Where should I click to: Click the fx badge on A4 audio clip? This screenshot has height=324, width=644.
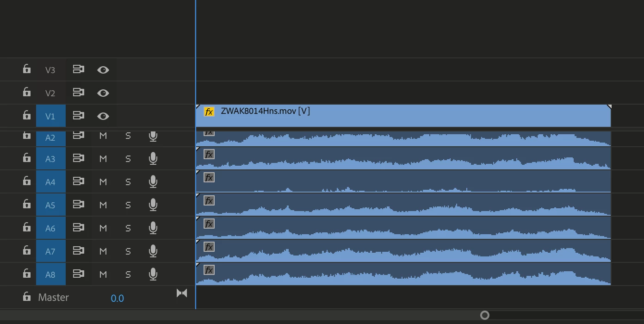point(209,177)
